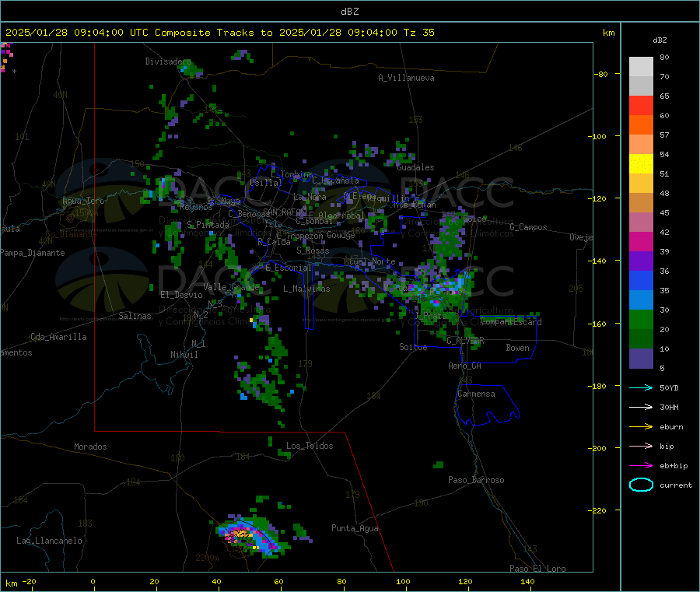Click the L_Malvinas map label
The height and width of the screenshot is (592, 700).
306,289
